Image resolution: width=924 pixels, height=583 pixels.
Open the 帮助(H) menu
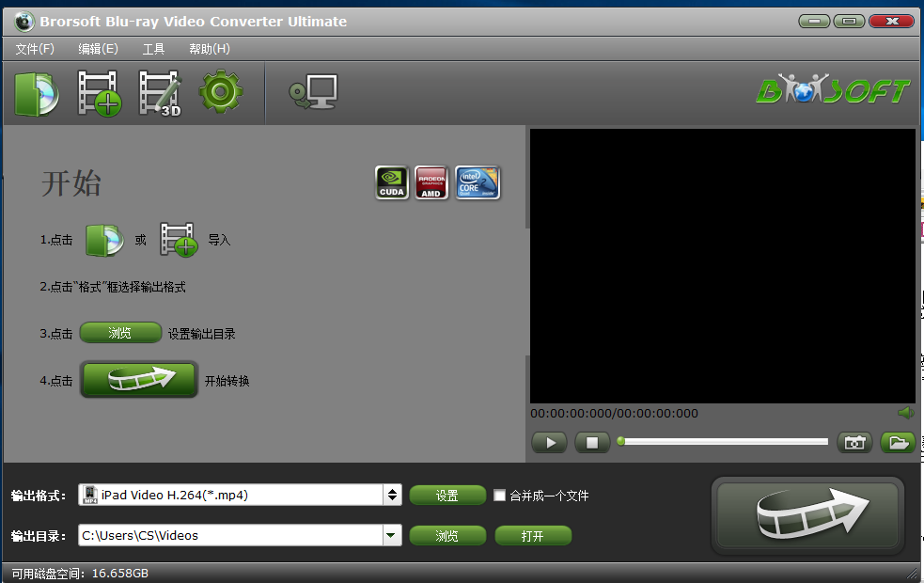point(209,49)
